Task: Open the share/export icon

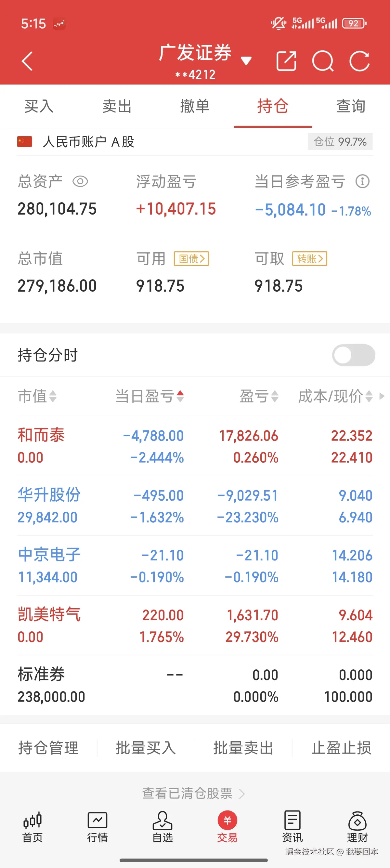Action: [x=286, y=61]
